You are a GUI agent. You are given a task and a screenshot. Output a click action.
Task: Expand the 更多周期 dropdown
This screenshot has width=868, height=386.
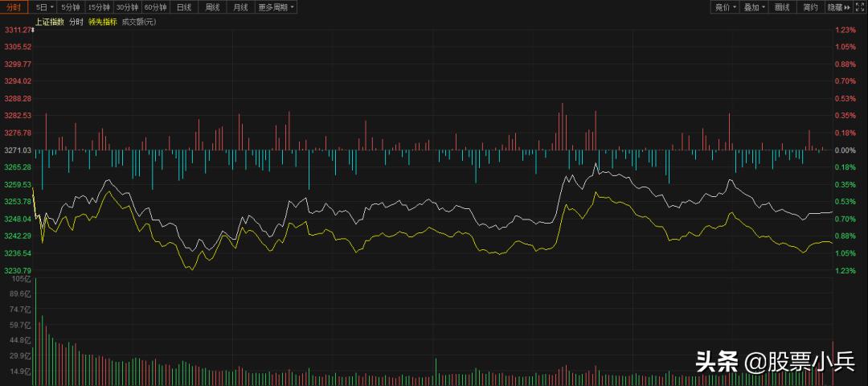276,7
